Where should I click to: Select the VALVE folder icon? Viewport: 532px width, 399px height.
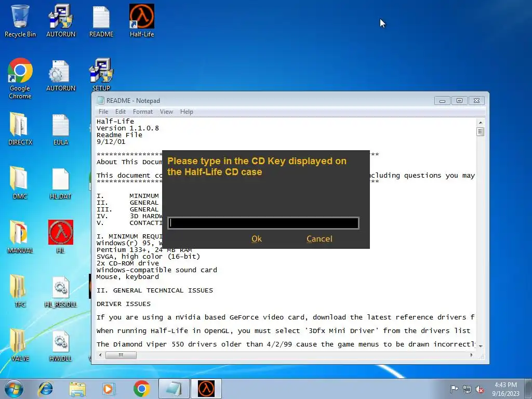tap(20, 345)
